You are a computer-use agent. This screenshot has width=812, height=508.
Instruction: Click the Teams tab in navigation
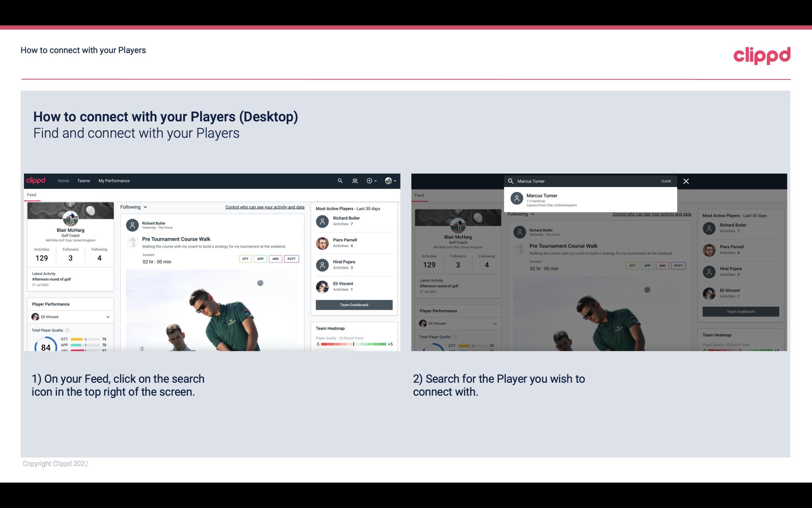pyautogui.click(x=84, y=180)
